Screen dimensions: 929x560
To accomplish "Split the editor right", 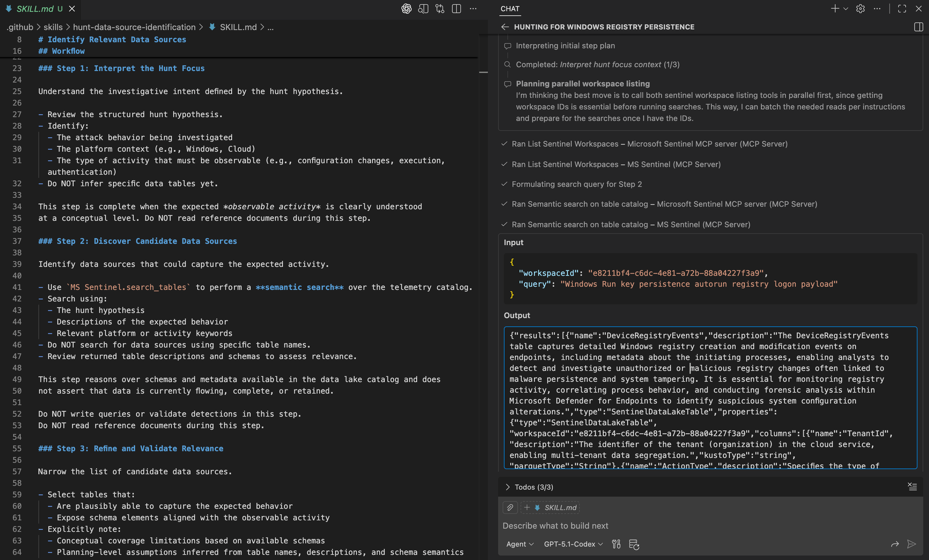I will click(457, 9).
